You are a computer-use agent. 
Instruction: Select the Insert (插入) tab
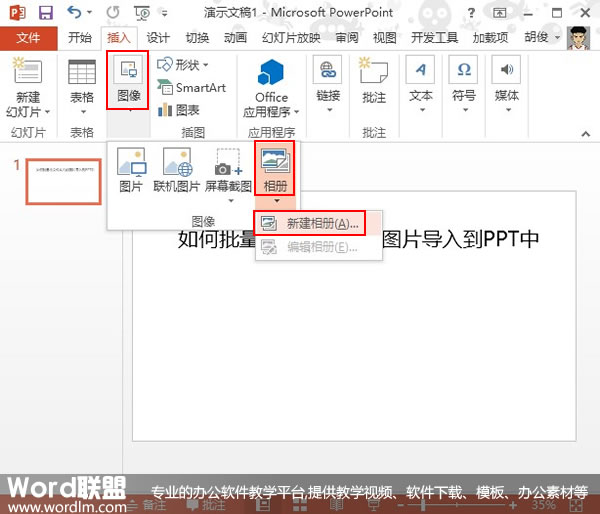119,38
